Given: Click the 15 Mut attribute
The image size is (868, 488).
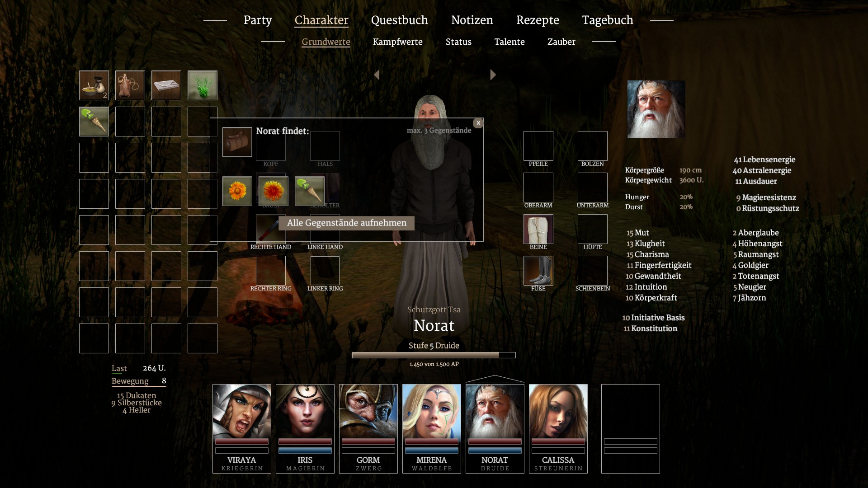Looking at the screenshot, I should (x=637, y=233).
